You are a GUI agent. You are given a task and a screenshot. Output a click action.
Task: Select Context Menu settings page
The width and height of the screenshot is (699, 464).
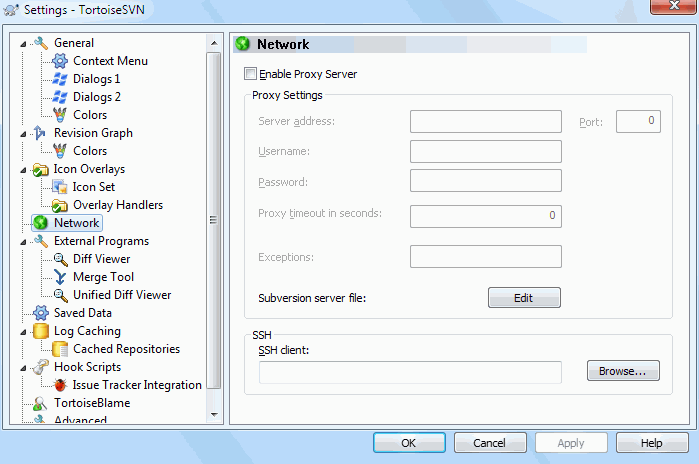pos(110,61)
